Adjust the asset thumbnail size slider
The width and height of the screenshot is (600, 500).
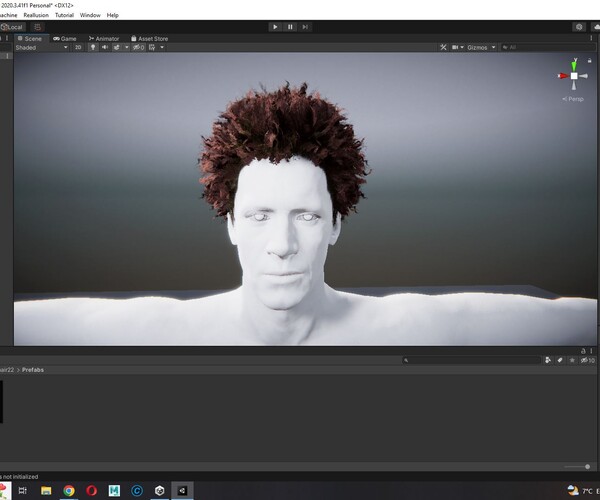pos(585,466)
